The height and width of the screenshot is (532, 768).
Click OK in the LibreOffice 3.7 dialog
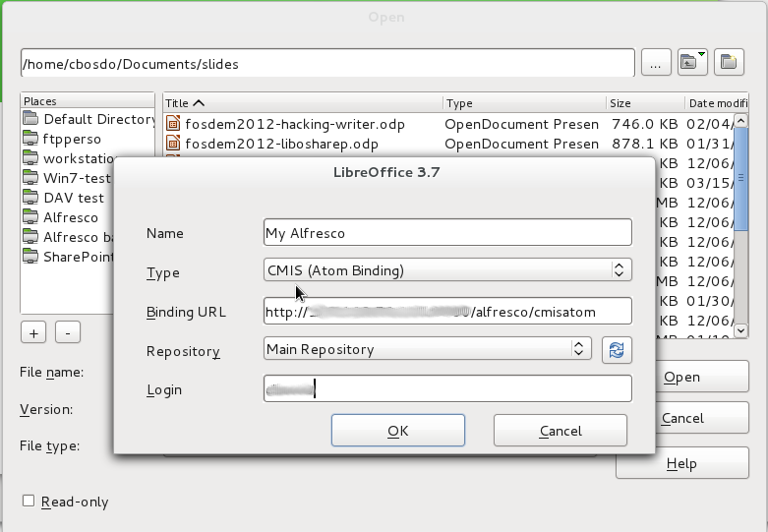pos(398,431)
